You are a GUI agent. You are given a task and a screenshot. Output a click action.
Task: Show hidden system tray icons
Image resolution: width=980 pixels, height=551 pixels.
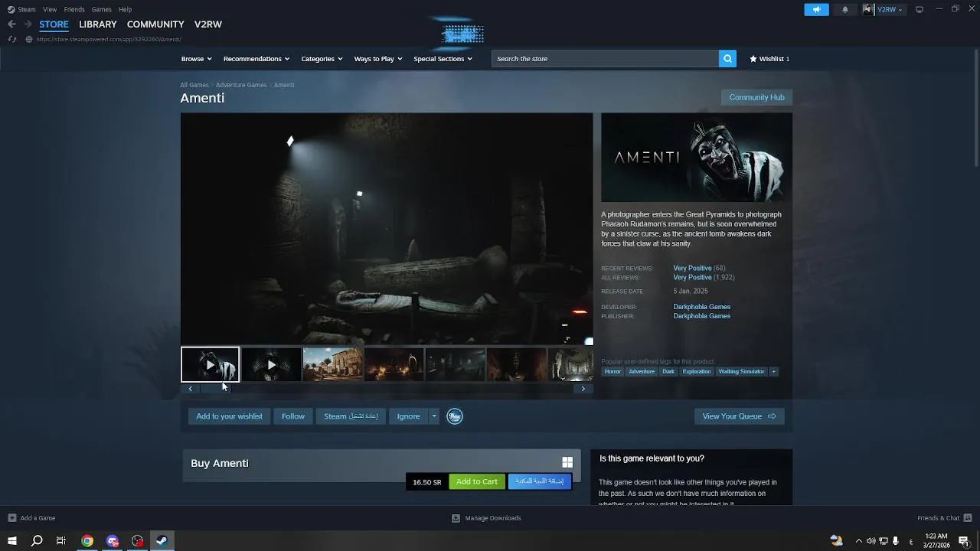click(858, 541)
